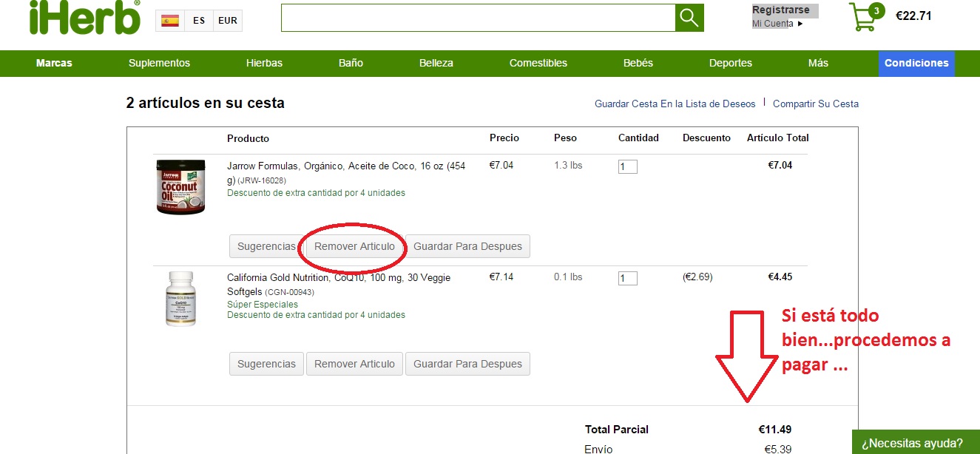Click the 2 artículos en su cesta heading
Viewport: 980px width, 454px height.
(206, 104)
